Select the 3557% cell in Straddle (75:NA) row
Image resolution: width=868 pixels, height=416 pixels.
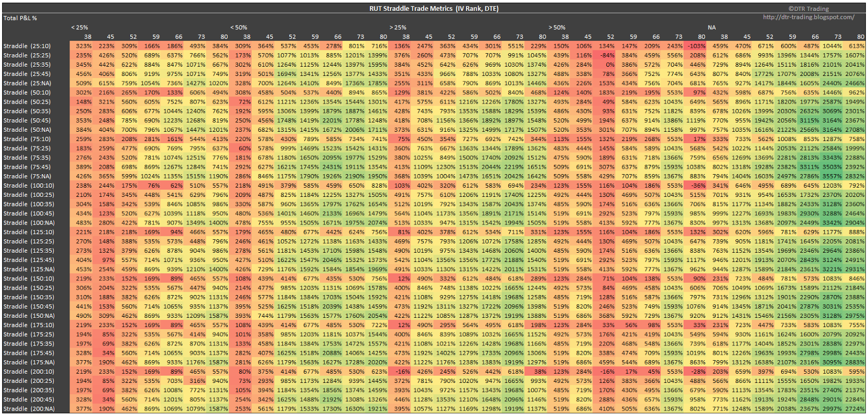832,176
